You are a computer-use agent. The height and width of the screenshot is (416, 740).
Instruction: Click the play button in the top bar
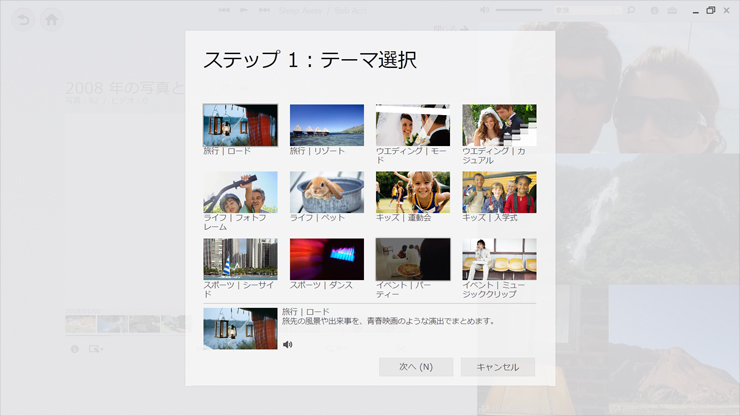point(244,10)
